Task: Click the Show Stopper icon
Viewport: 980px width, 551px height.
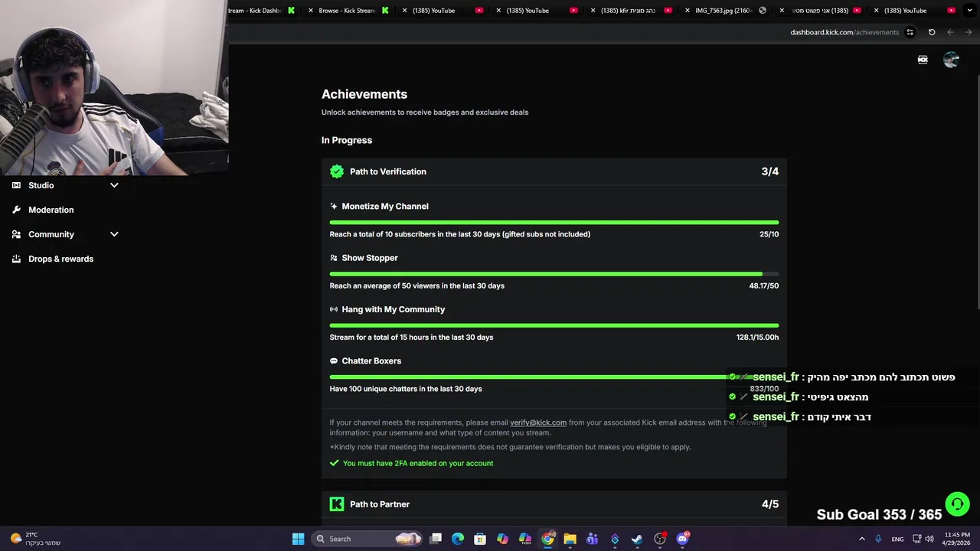Action: pos(334,258)
